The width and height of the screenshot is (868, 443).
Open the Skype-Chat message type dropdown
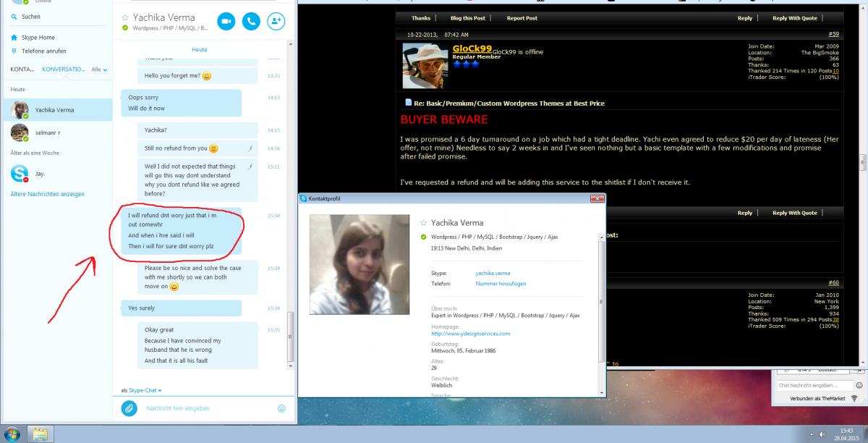tap(145, 390)
